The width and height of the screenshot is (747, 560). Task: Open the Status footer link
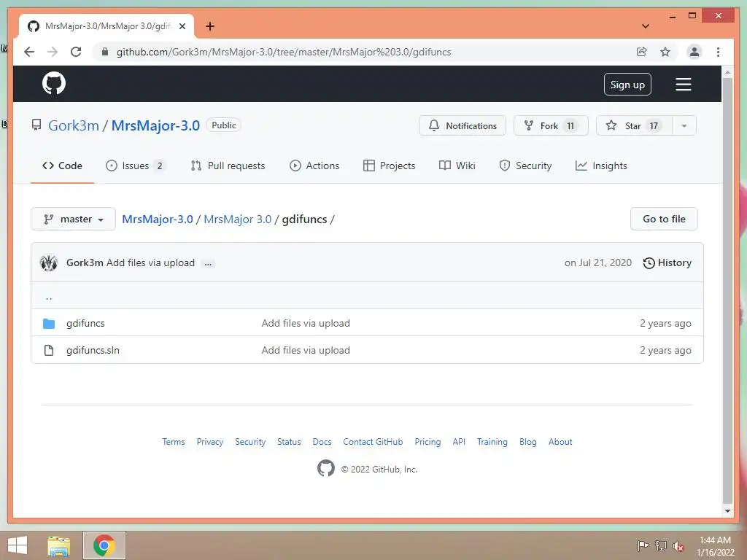[x=289, y=442]
